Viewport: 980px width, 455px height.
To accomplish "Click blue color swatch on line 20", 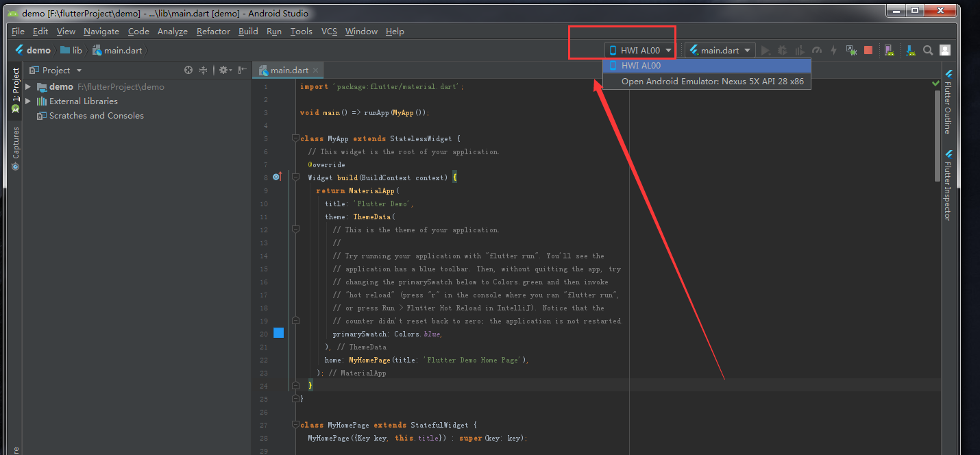I will click(x=279, y=333).
